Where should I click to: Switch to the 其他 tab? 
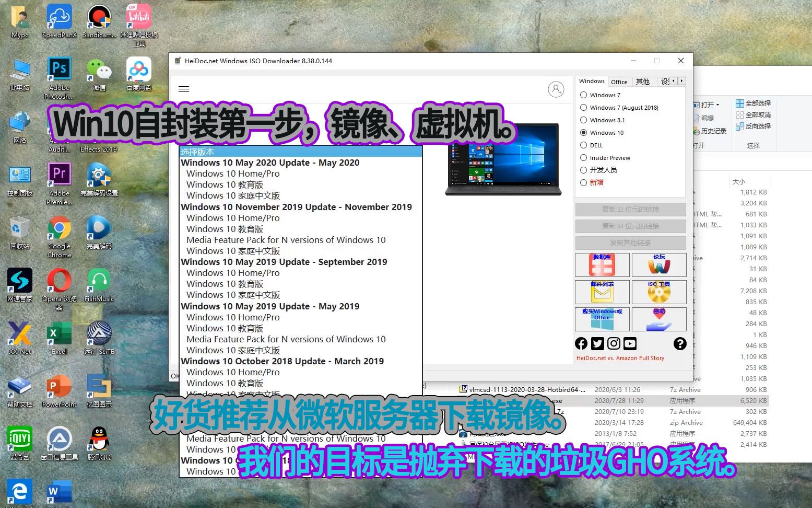coord(642,82)
